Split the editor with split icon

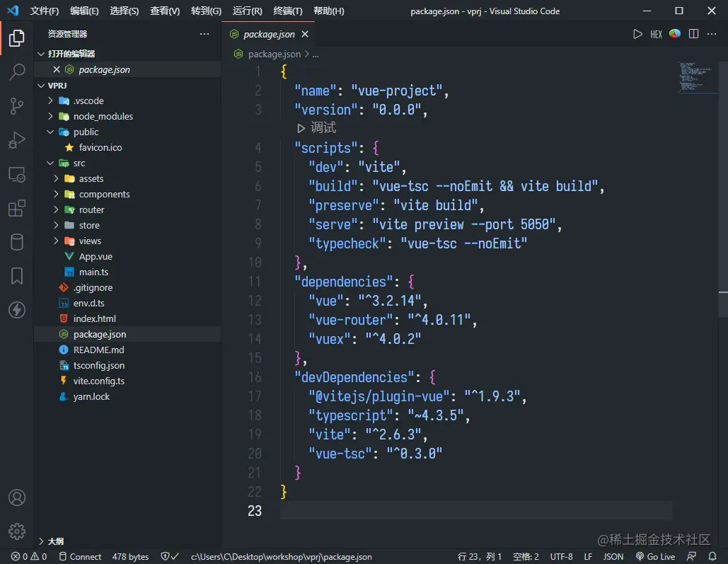tap(693, 34)
